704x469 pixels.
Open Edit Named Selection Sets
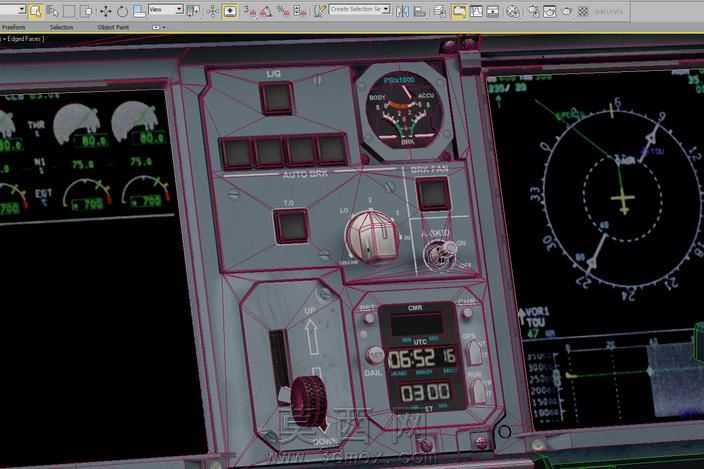click(x=319, y=11)
